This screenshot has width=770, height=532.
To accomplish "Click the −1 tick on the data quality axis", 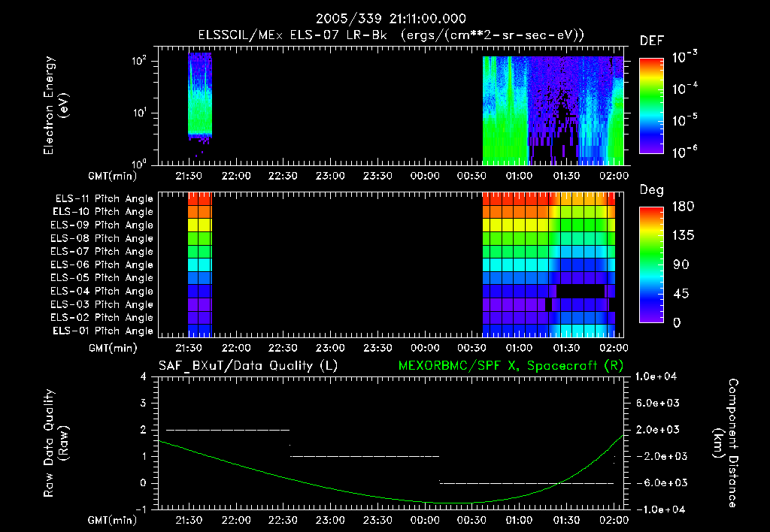I will point(141,509).
